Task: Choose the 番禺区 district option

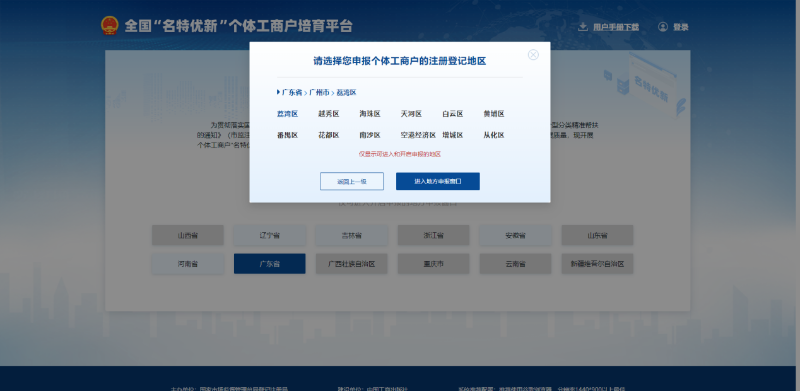Action: coord(287,135)
